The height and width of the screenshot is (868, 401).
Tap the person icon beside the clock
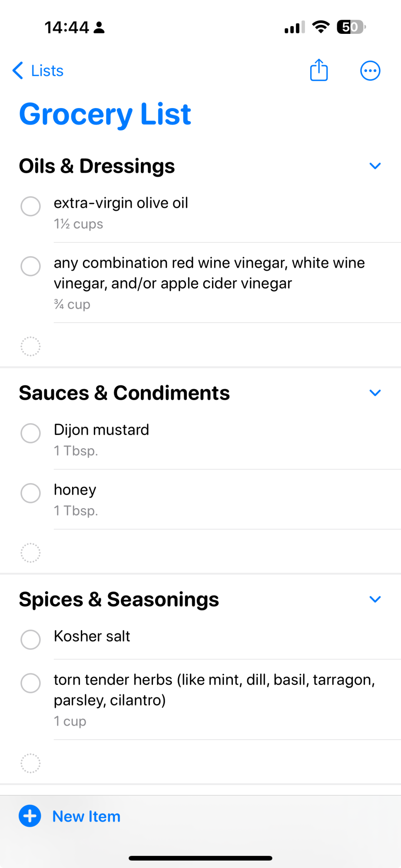point(99,27)
